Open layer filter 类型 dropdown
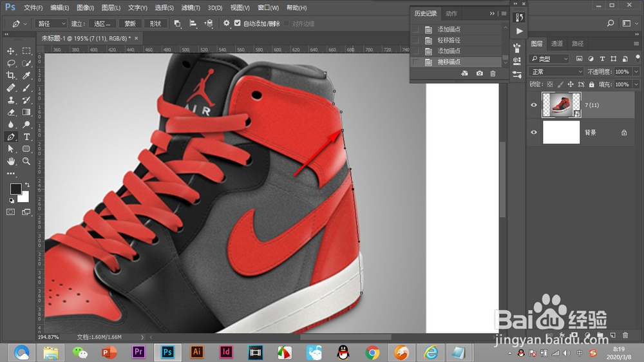This screenshot has height=362, width=644. point(549,59)
